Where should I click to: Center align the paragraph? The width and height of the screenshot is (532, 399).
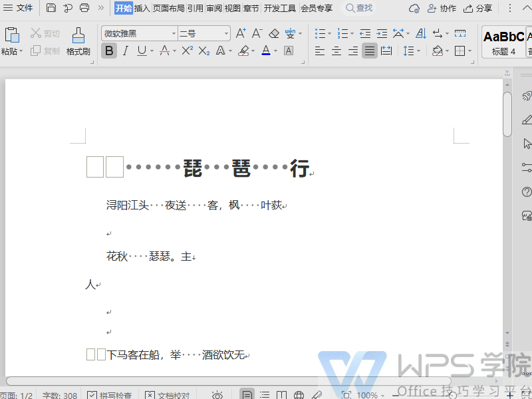[x=336, y=51]
